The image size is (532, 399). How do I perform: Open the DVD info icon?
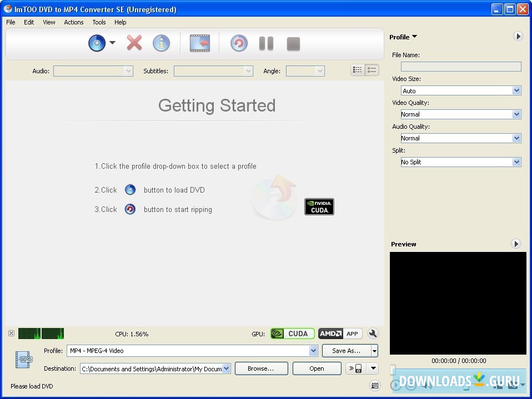[161, 43]
